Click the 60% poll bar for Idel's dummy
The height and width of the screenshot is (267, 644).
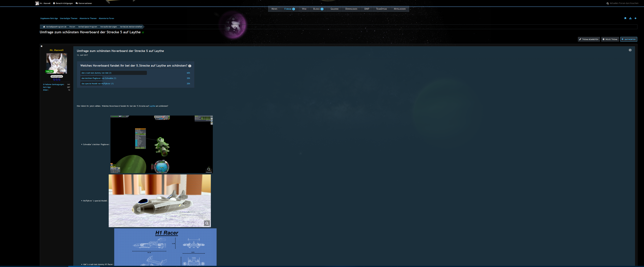point(113,73)
